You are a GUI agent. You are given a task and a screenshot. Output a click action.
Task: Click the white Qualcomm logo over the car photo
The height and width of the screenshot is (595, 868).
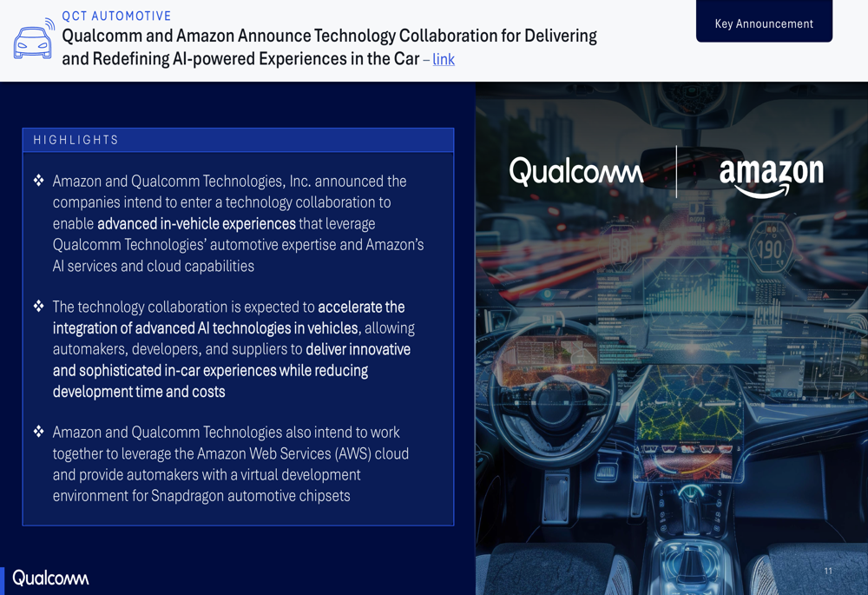click(x=576, y=171)
